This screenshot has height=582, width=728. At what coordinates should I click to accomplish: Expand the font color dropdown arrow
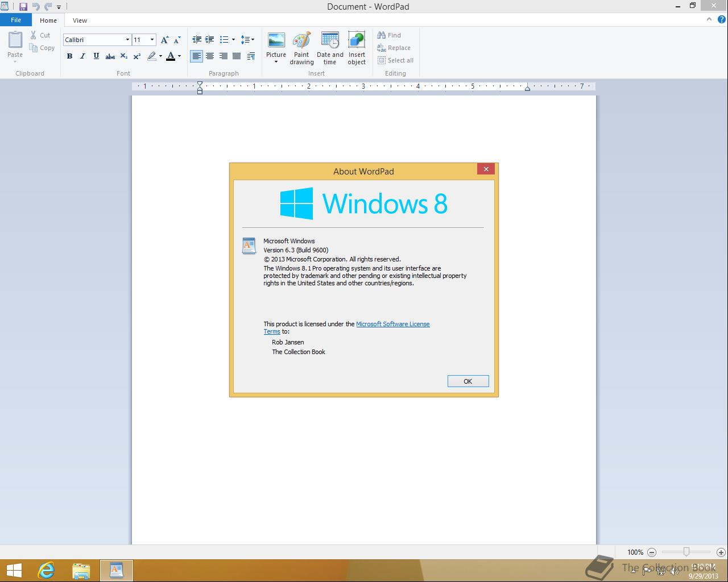(179, 56)
